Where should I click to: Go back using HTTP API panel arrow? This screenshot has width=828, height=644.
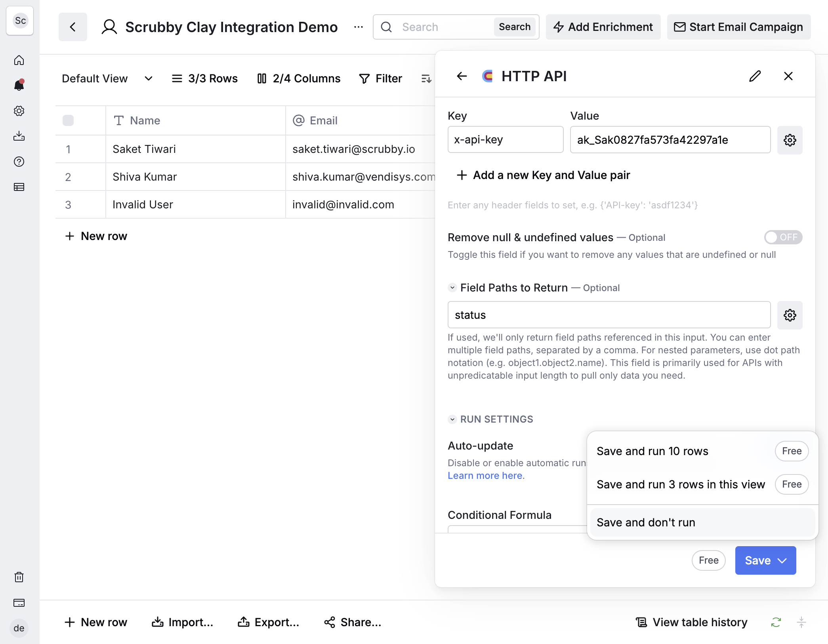pos(462,76)
